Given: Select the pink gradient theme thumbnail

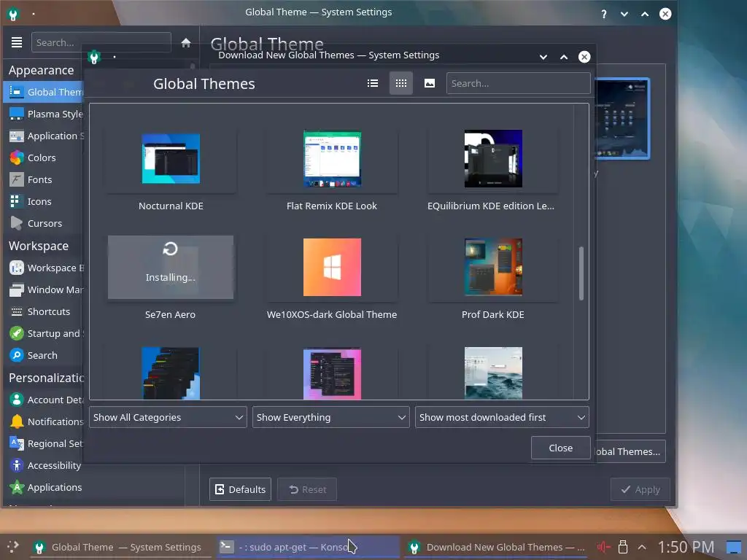Looking at the screenshot, I should click(x=332, y=374).
